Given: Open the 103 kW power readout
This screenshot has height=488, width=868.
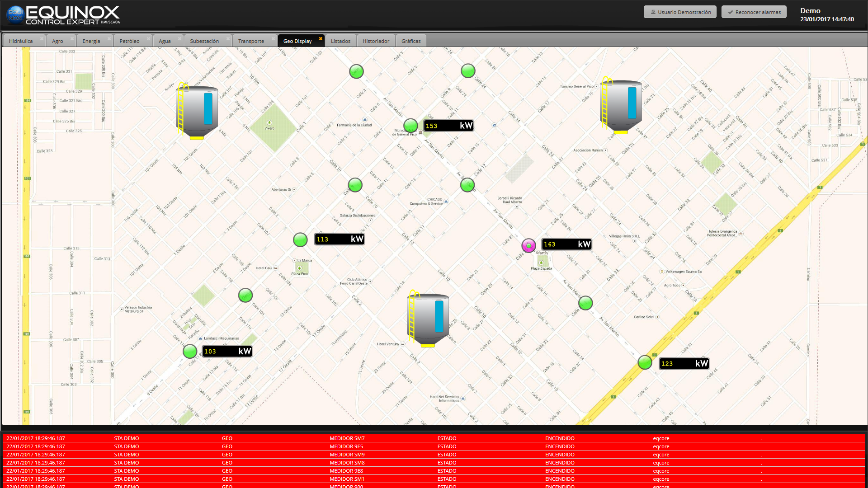Looking at the screenshot, I should [x=227, y=351].
